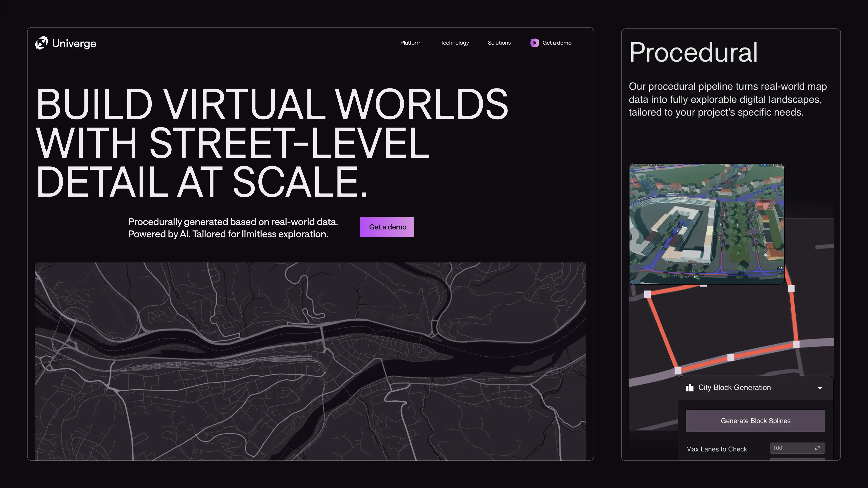Viewport: 868px width, 488px height.
Task: Select the middle handle on the bottom red spline
Action: click(731, 357)
